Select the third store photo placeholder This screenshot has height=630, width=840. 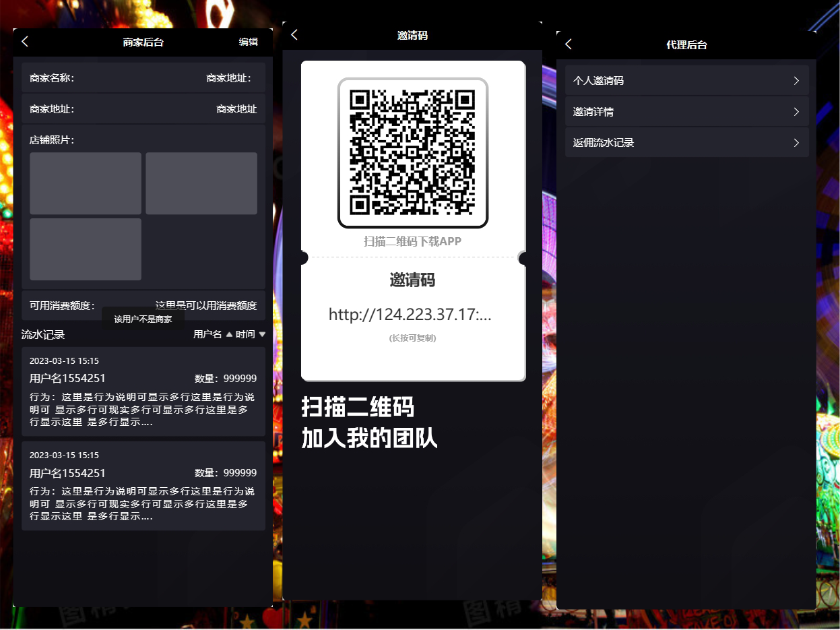[x=86, y=249]
